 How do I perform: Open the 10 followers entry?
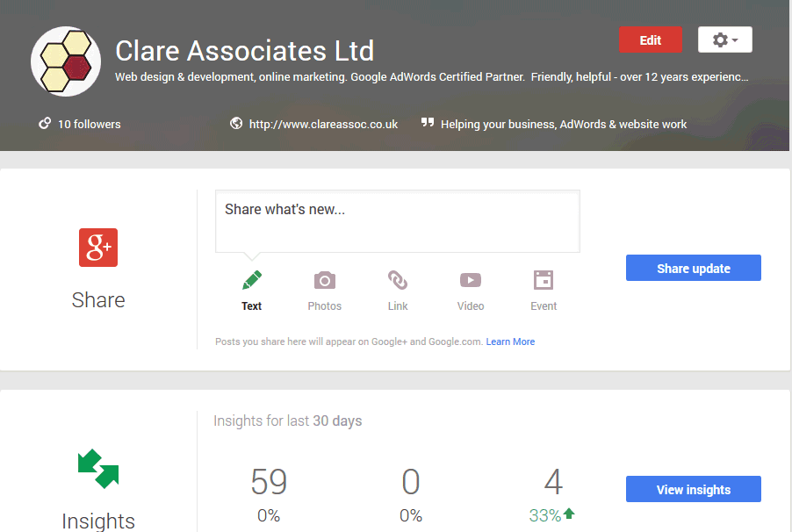point(89,125)
